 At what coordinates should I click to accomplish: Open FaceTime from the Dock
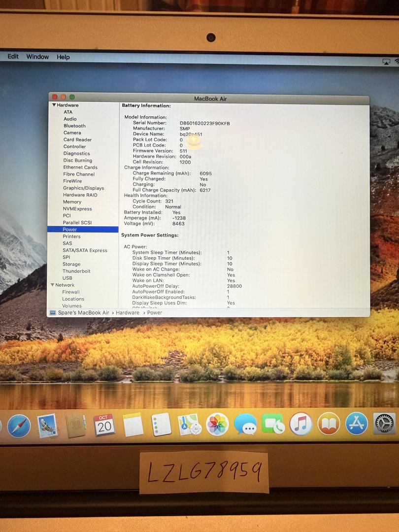click(273, 424)
